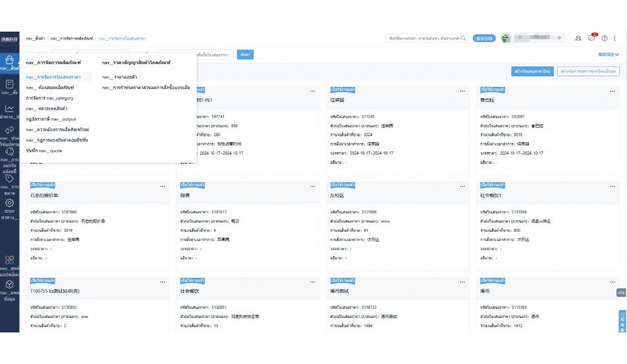Click the price tag icon in sidebar
The width and height of the screenshot is (627, 364).
(9, 178)
